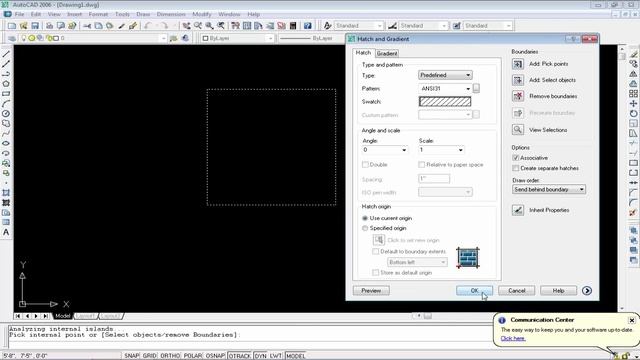Select the Hatch tab
The height and width of the screenshot is (360, 640).
[363, 53]
